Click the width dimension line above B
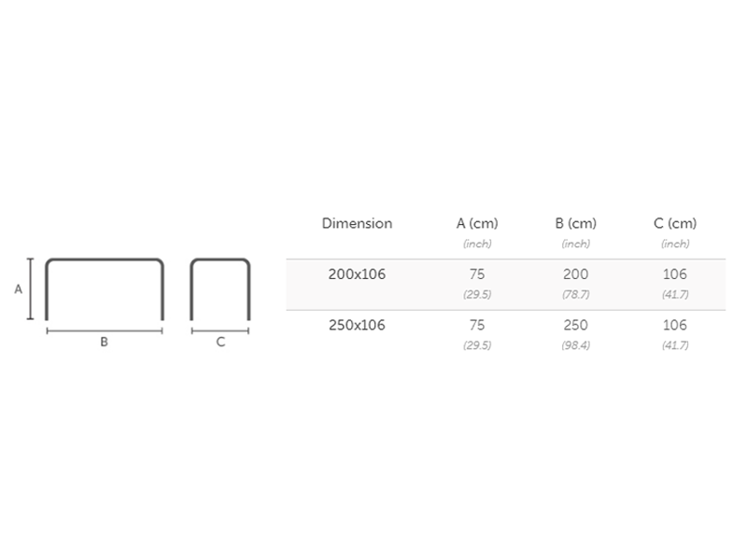Image resolution: width=747 pixels, height=560 pixels. pyautogui.click(x=105, y=329)
